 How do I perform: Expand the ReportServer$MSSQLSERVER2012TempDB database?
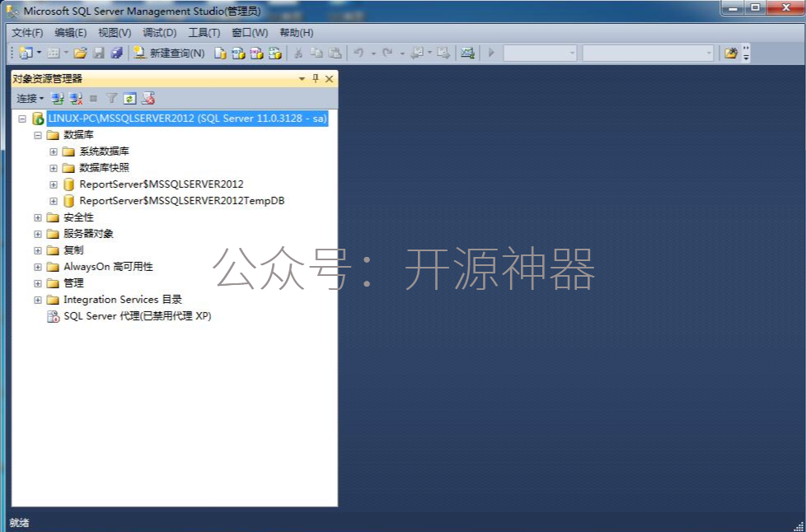coord(54,201)
